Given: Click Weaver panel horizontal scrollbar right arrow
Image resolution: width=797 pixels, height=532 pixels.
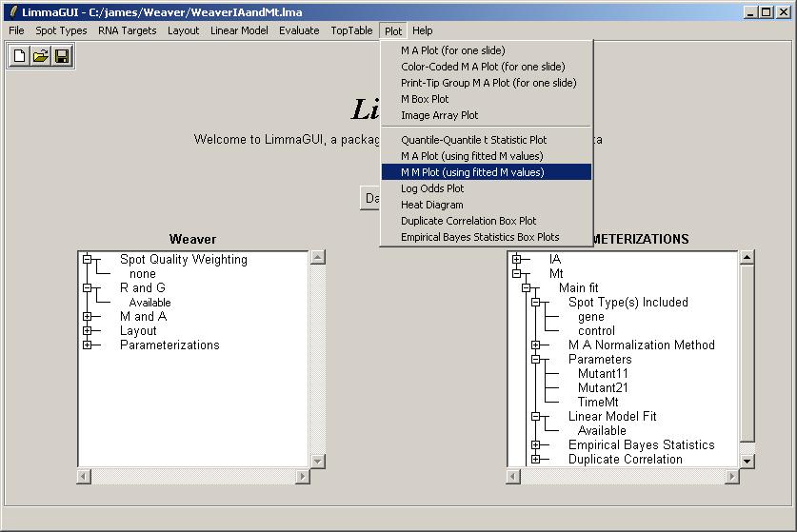Looking at the screenshot, I should 303,476.
